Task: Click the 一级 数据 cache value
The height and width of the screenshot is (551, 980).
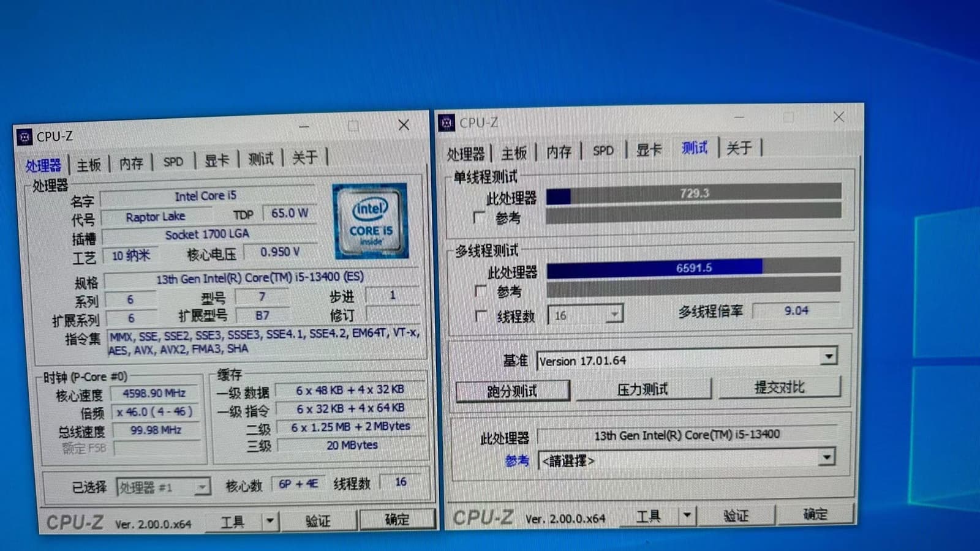Action: coord(350,390)
